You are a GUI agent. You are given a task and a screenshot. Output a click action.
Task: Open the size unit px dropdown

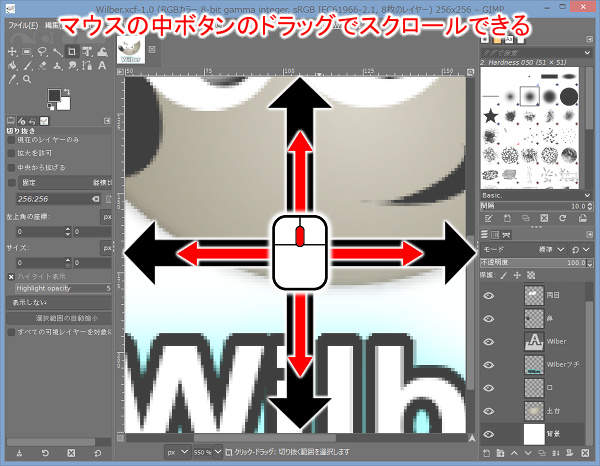coord(107,248)
